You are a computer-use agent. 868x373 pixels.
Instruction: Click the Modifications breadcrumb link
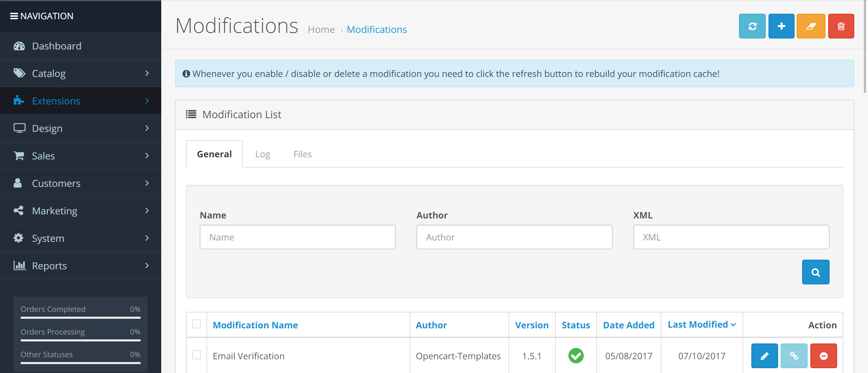coord(377,30)
